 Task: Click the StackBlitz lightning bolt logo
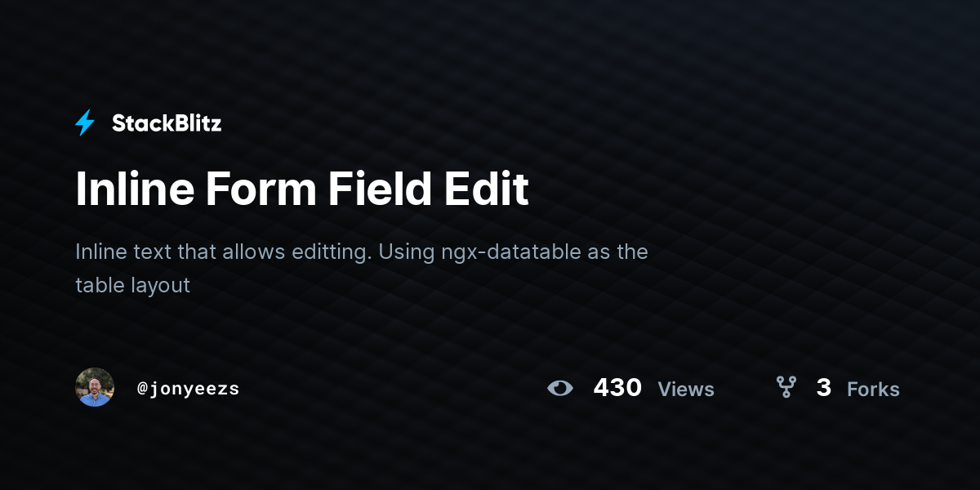(85, 122)
